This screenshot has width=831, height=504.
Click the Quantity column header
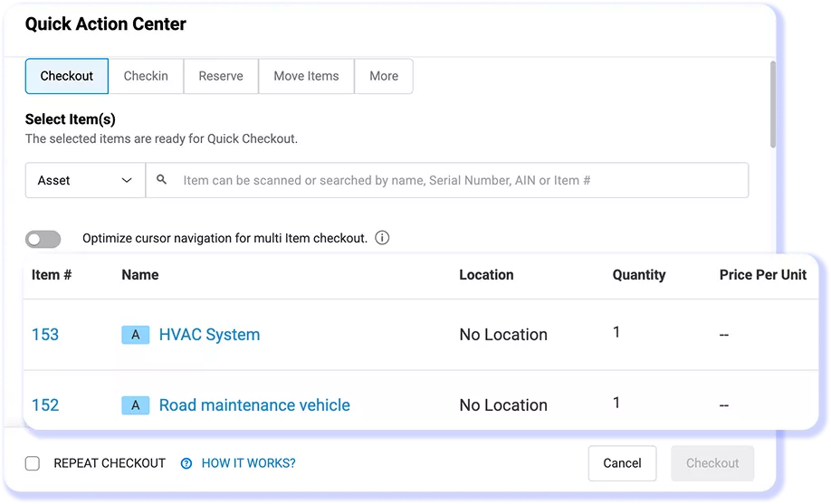(x=638, y=275)
